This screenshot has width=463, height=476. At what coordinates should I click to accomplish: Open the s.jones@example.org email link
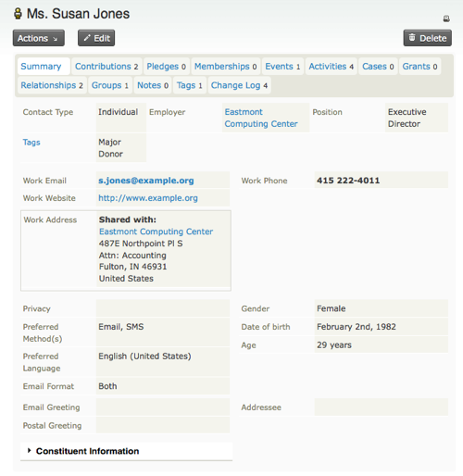click(146, 181)
